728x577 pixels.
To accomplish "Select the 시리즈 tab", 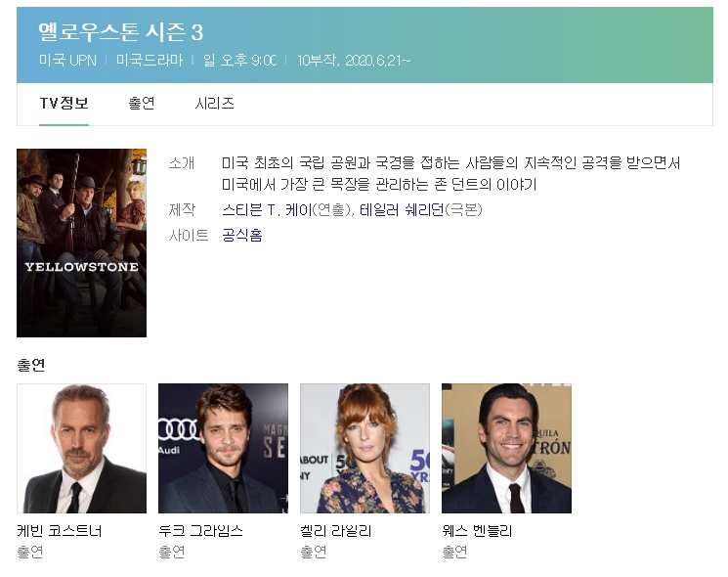I will (x=214, y=104).
